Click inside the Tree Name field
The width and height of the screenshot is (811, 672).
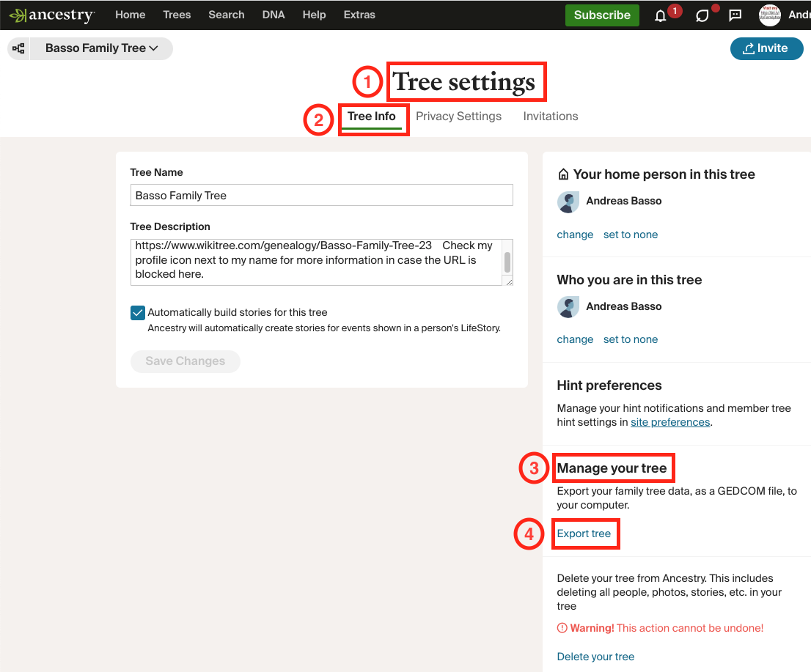pyautogui.click(x=322, y=196)
